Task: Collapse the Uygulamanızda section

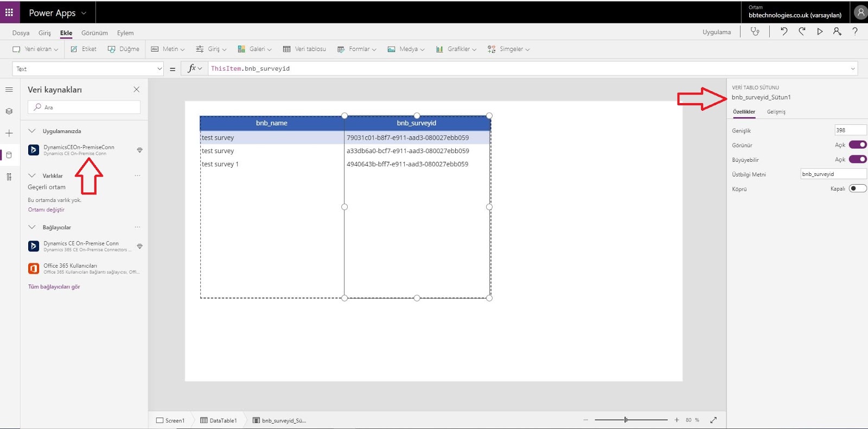Action: click(32, 131)
